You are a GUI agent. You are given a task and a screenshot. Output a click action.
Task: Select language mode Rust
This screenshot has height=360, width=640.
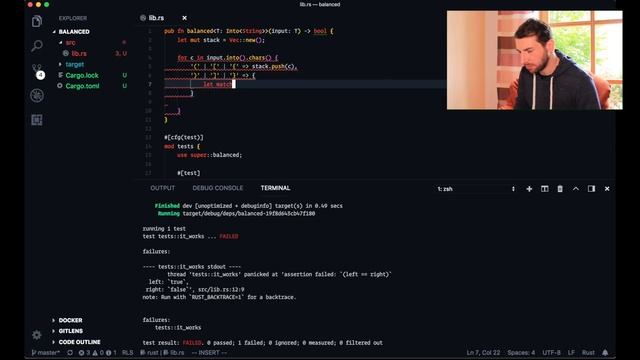click(x=588, y=353)
